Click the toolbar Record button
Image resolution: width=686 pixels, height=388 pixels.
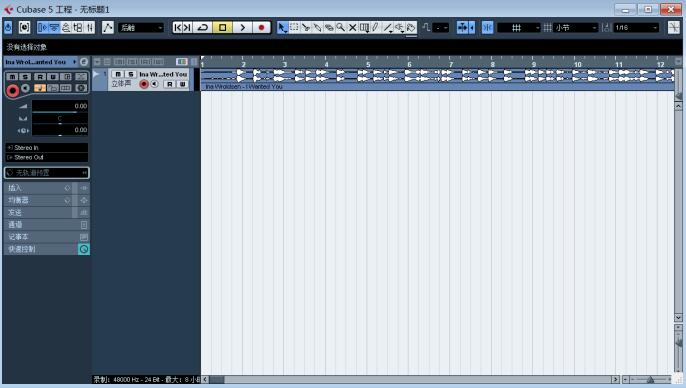[x=262, y=28]
